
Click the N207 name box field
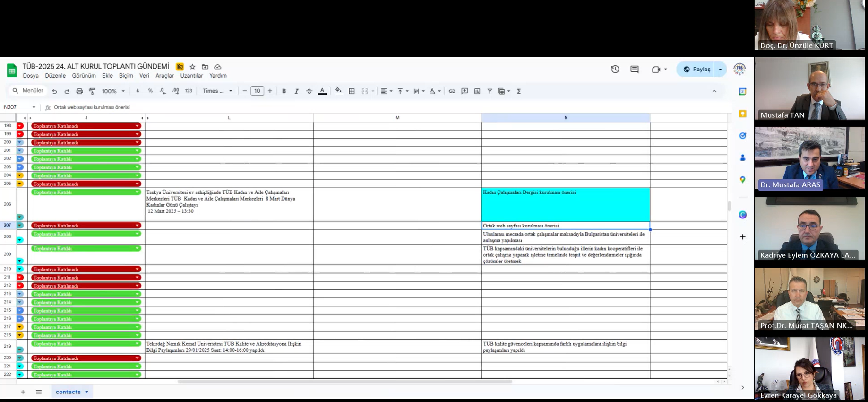pos(17,107)
